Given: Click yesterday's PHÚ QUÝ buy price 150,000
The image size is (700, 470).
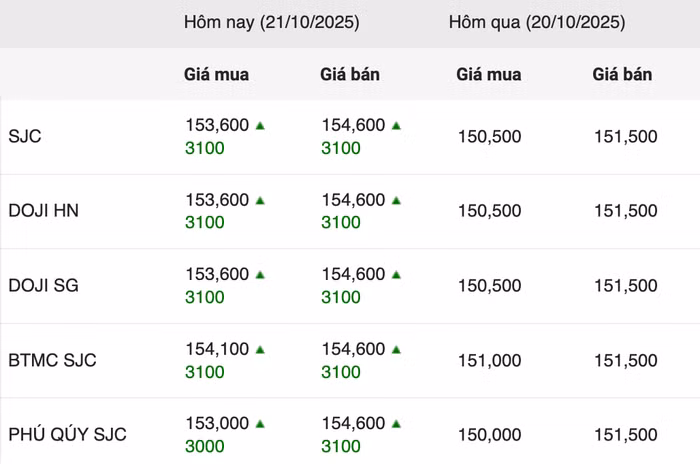Looking at the screenshot, I should [489, 435].
